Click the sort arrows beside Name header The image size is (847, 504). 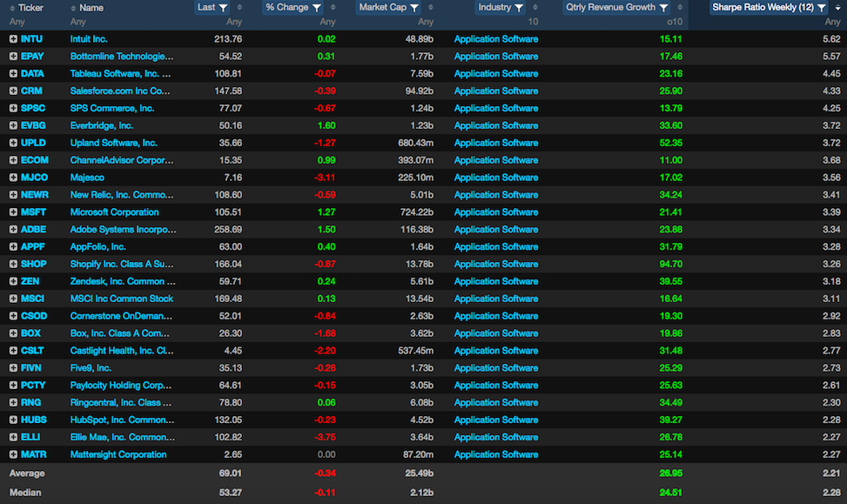pyautogui.click(x=73, y=8)
